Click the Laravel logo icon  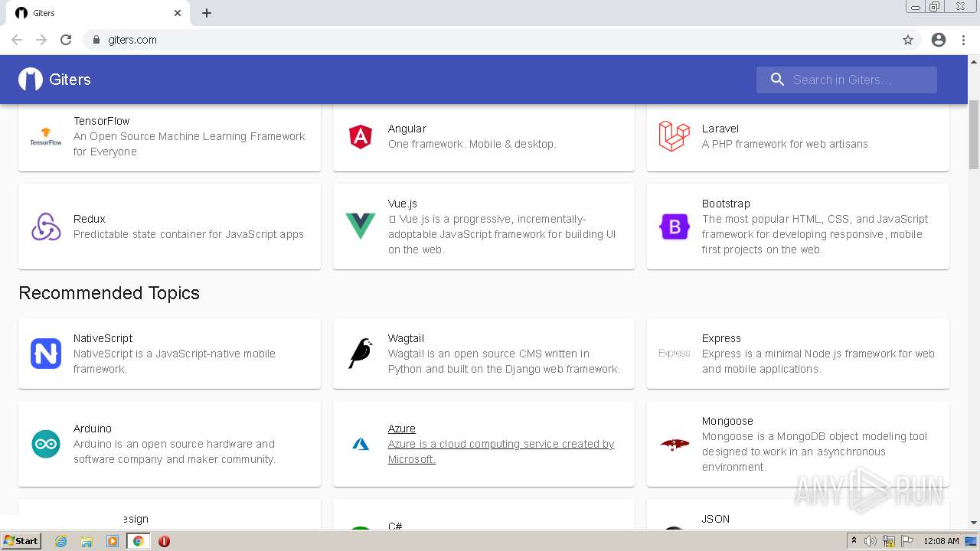click(x=675, y=136)
